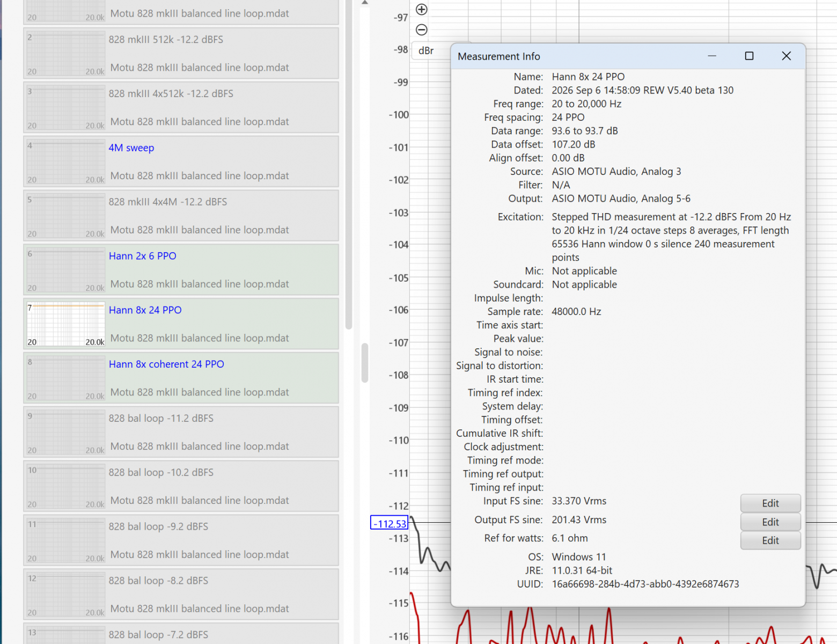
Task: Click the thumbnail of measurement 4
Action: [x=66, y=162]
